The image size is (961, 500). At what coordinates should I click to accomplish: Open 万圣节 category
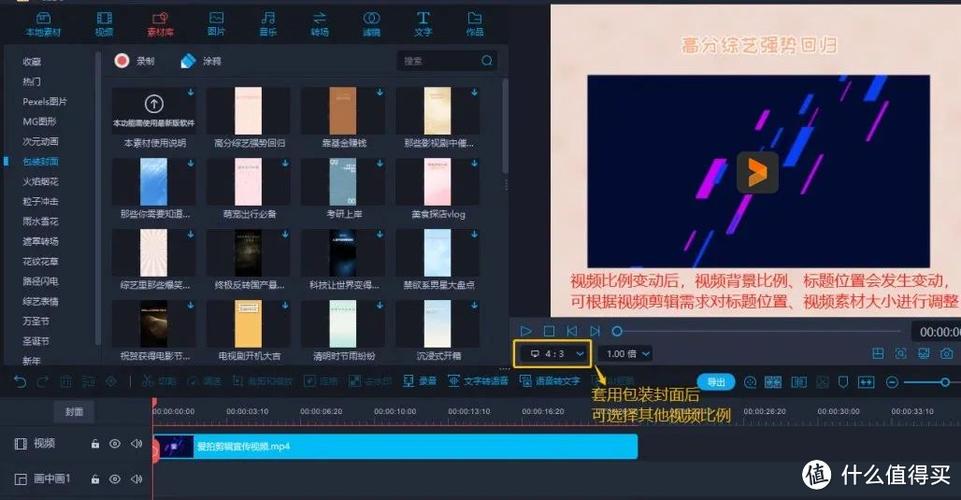(x=36, y=321)
